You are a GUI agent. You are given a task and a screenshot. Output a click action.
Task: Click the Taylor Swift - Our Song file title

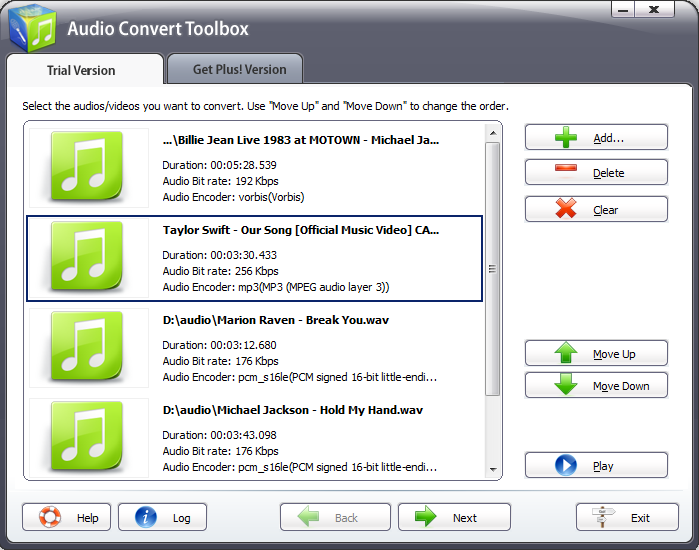(x=301, y=230)
